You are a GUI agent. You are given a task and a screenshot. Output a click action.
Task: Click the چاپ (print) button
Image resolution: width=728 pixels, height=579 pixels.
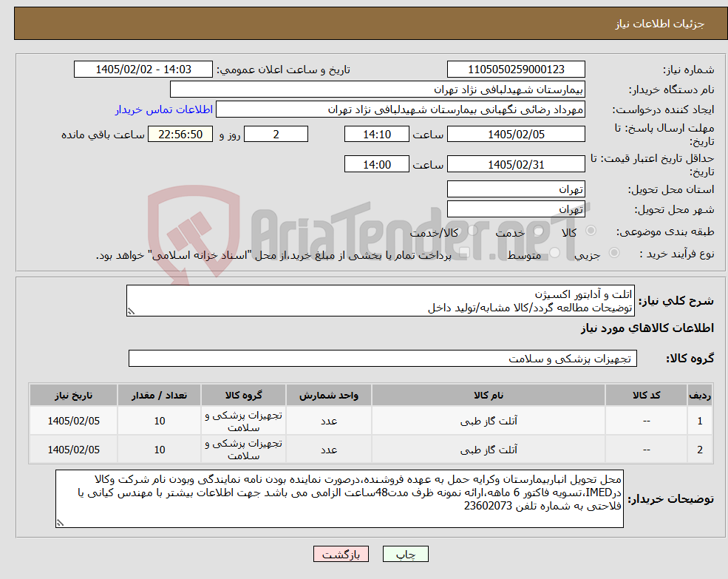(x=405, y=554)
